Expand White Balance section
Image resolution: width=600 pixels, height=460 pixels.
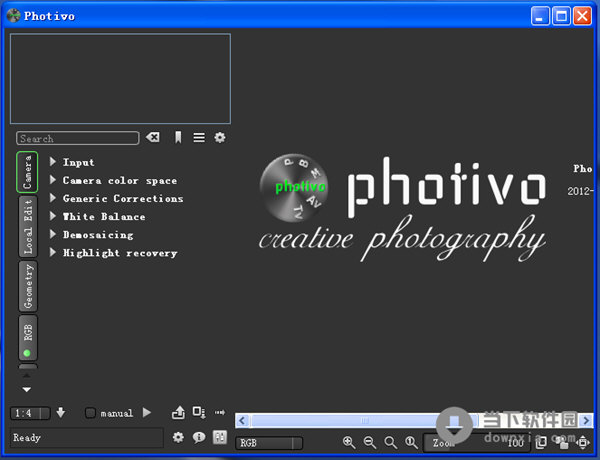[x=53, y=216]
